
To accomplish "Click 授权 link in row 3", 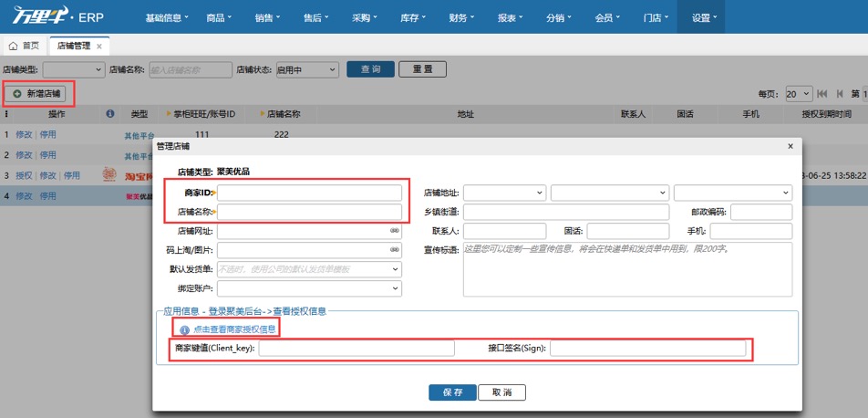I will click(24, 176).
